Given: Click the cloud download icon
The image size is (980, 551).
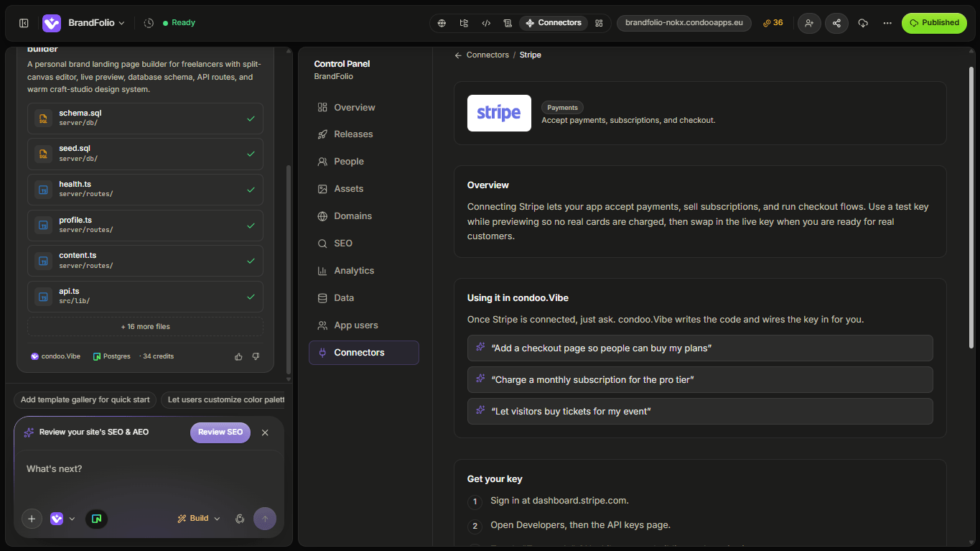Looking at the screenshot, I should tap(863, 23).
